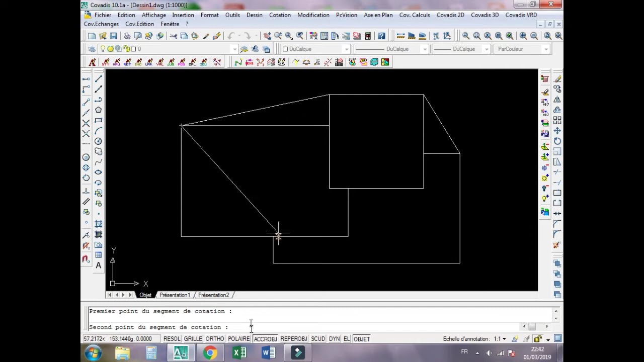Open the Axe en Plan menu
Image resolution: width=644 pixels, height=362 pixels.
pyautogui.click(x=378, y=15)
